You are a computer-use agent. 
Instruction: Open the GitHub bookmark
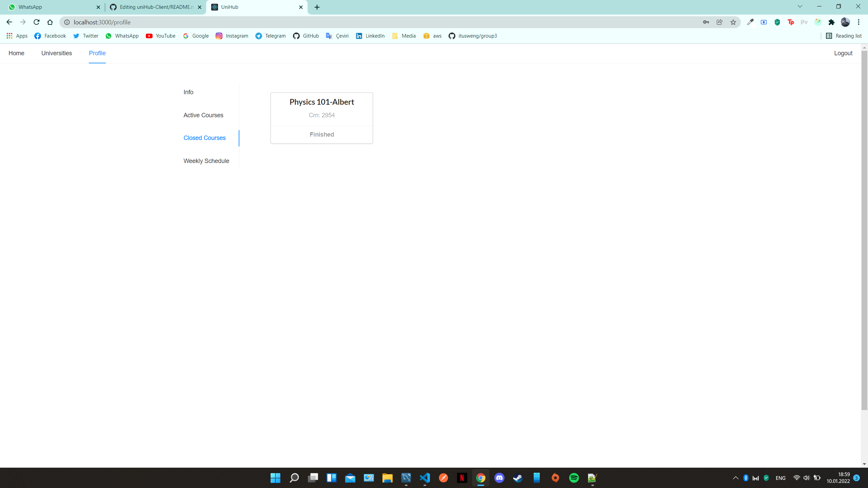point(306,36)
